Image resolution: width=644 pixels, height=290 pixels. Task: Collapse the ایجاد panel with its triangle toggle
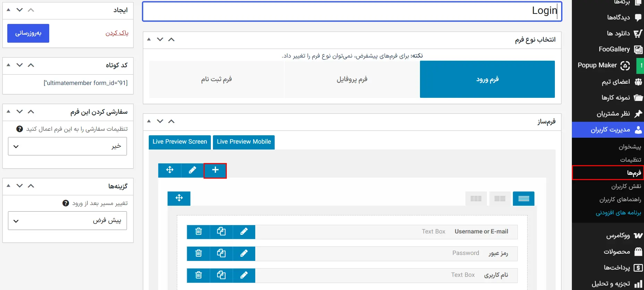click(x=9, y=10)
